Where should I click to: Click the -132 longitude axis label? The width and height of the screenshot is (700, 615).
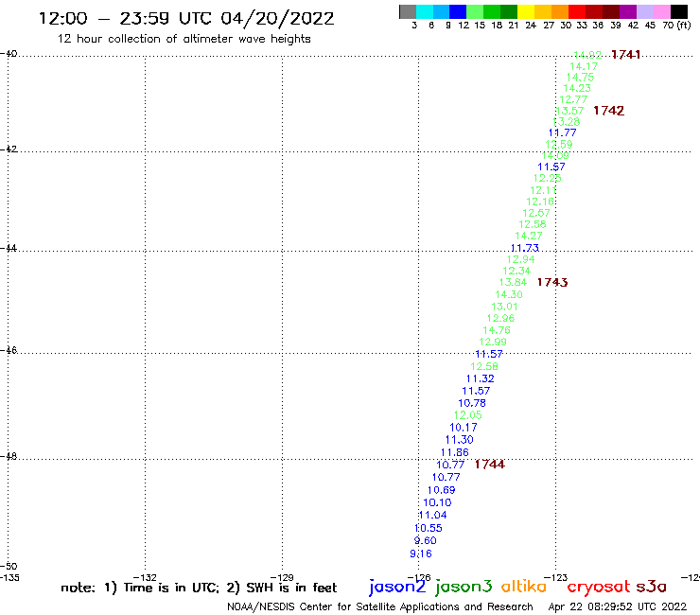(145, 577)
